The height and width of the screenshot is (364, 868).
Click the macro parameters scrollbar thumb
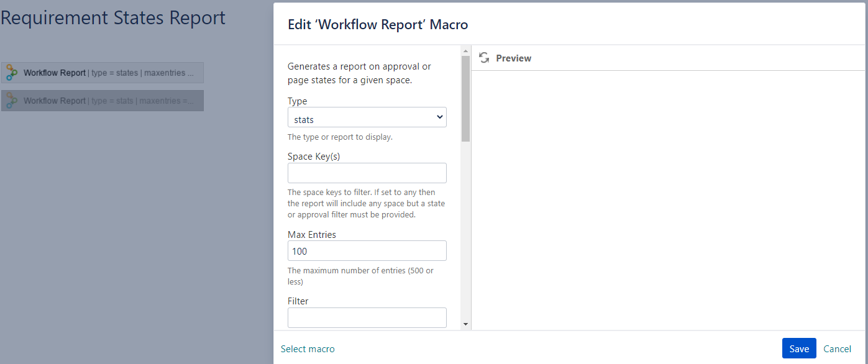tap(465, 99)
